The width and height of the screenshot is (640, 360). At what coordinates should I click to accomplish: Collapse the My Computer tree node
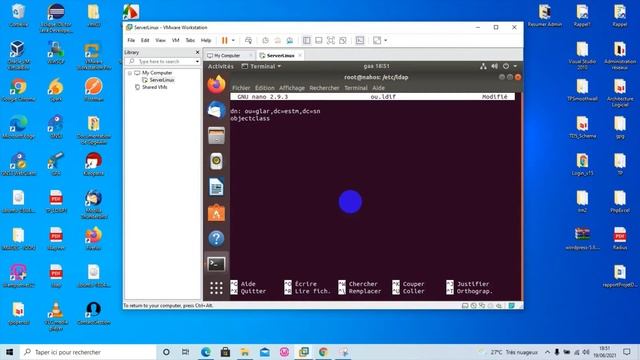point(130,73)
